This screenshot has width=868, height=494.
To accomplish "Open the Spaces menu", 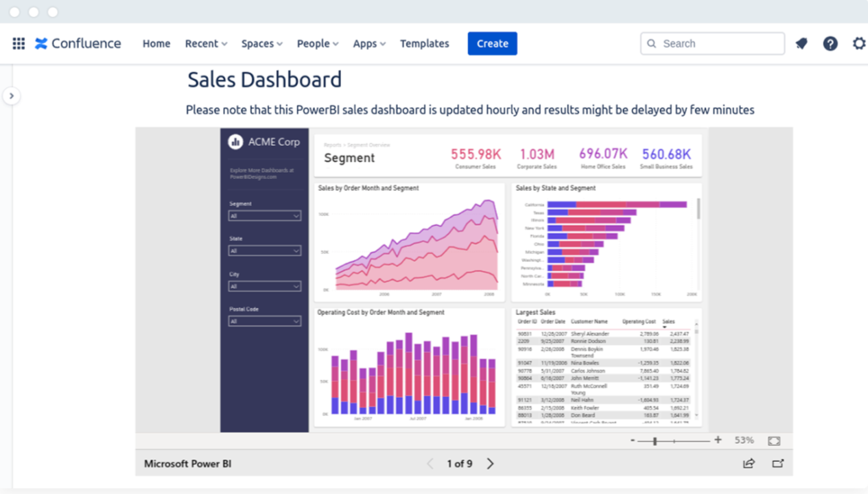I will 261,43.
